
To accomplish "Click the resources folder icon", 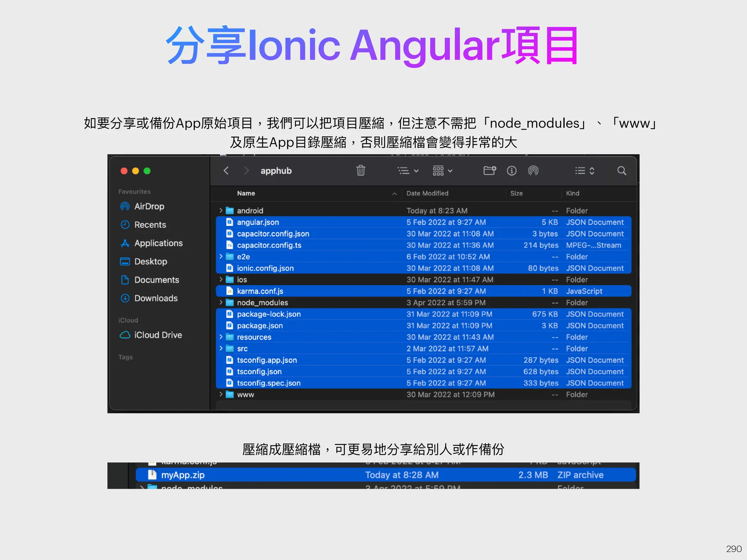I will (230, 337).
